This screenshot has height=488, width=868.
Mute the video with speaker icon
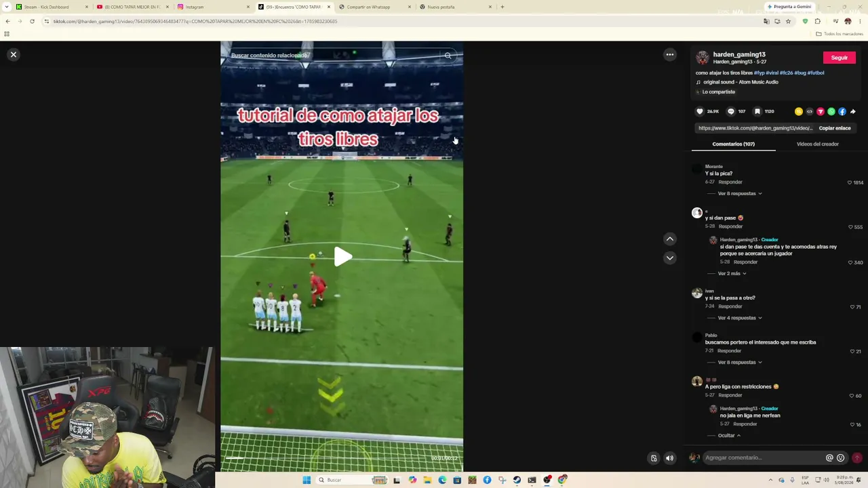(x=670, y=458)
